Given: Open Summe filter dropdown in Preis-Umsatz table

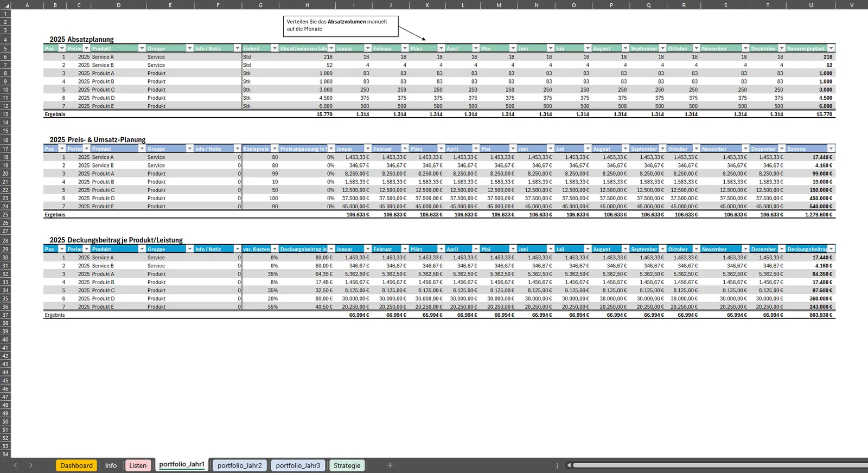Looking at the screenshot, I should [x=831, y=149].
